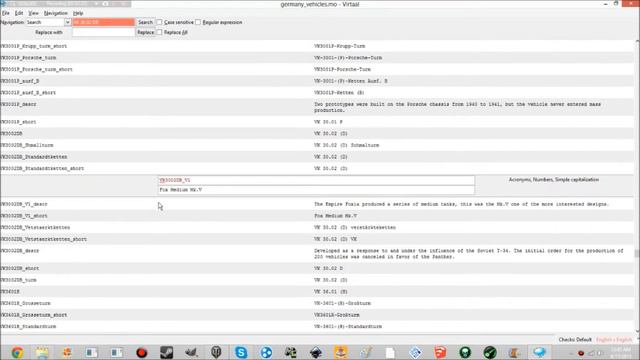Click the 'Checks: Default' status bar entry

(575, 340)
